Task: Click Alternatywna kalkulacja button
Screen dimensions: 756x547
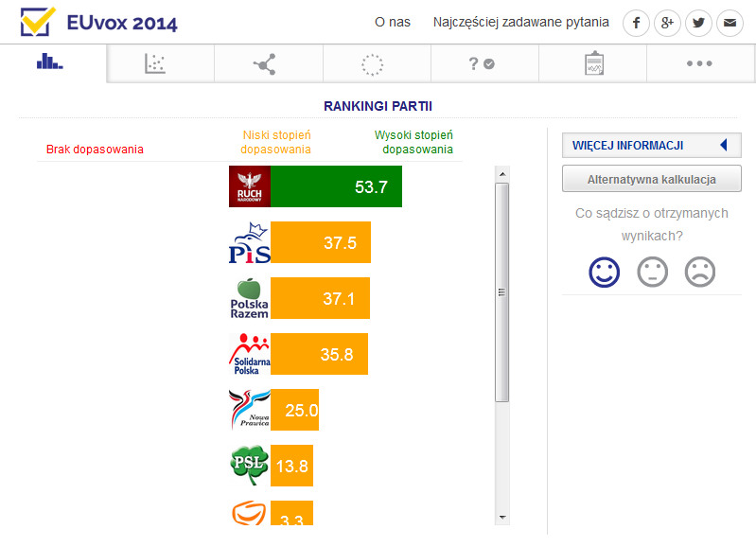Action: [x=651, y=179]
